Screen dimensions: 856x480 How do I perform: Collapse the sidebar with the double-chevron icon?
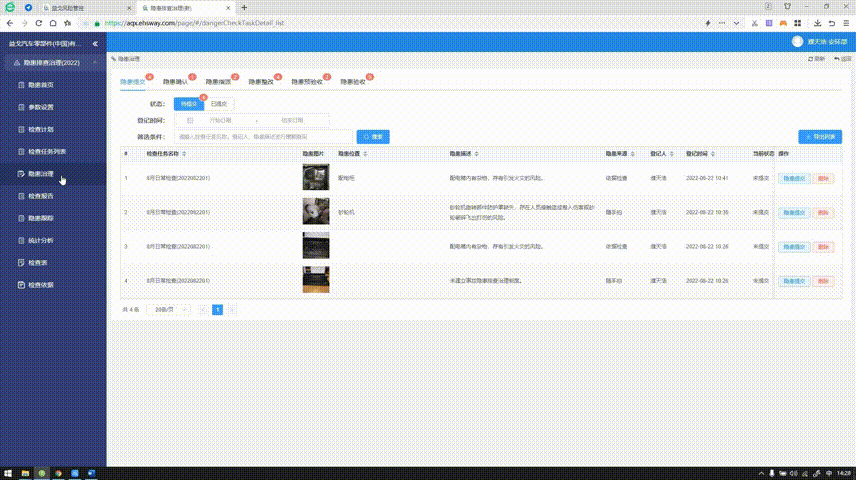95,44
